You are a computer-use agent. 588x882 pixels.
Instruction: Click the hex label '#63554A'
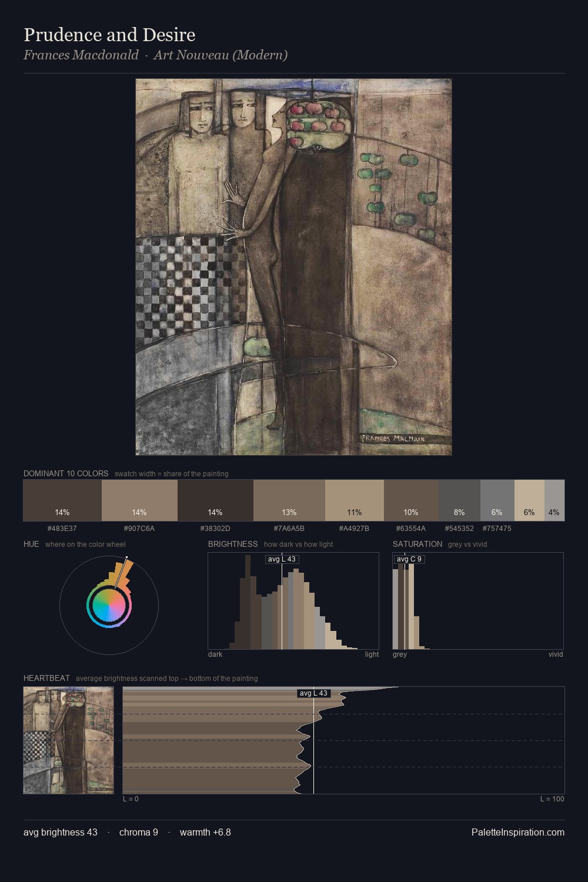tap(411, 528)
